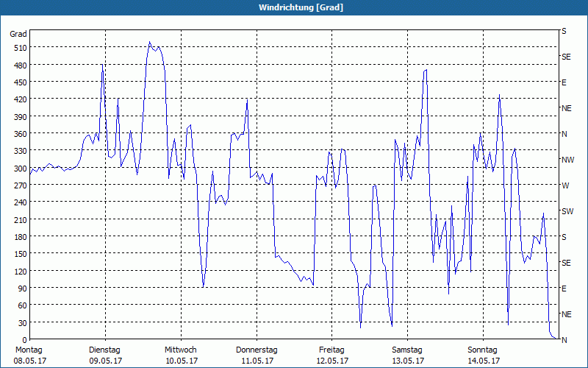Click the 'Grad' y-axis unit label
Viewport: 588px width, 368px height.
click(x=18, y=34)
